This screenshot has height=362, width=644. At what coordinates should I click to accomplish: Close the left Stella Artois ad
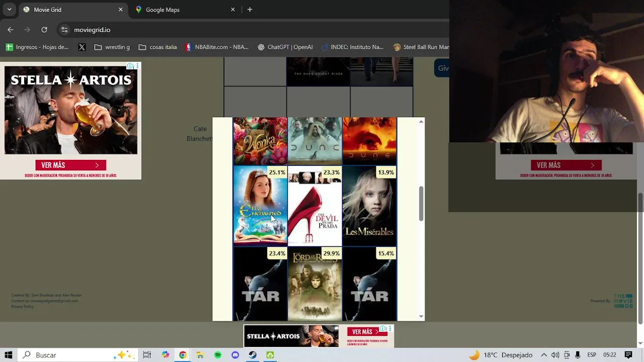coord(137,66)
